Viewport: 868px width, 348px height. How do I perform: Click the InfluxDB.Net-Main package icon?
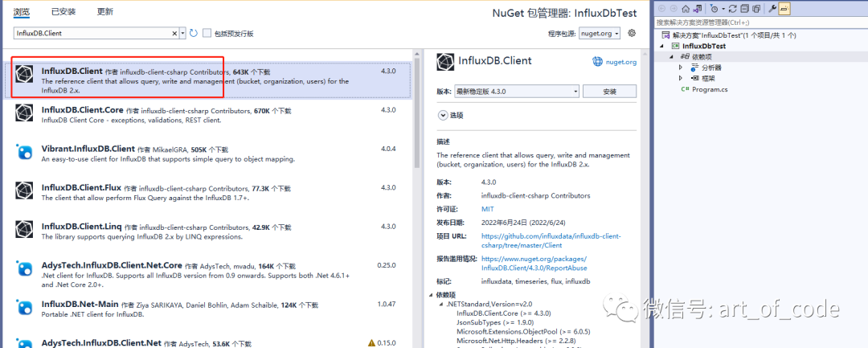pos(24,307)
